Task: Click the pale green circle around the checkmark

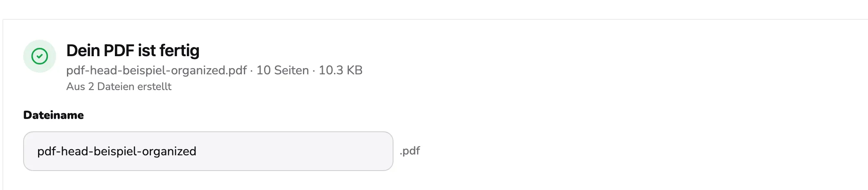Action: coord(40,56)
